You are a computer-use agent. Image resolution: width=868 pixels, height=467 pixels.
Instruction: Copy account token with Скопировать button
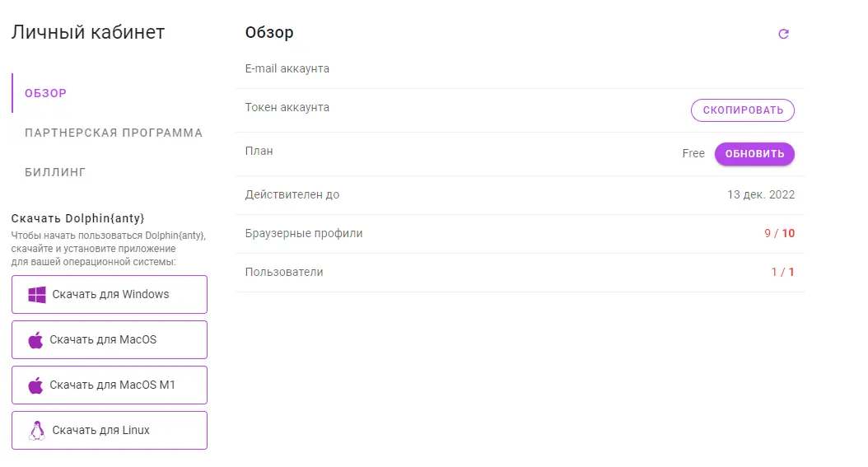tap(742, 110)
